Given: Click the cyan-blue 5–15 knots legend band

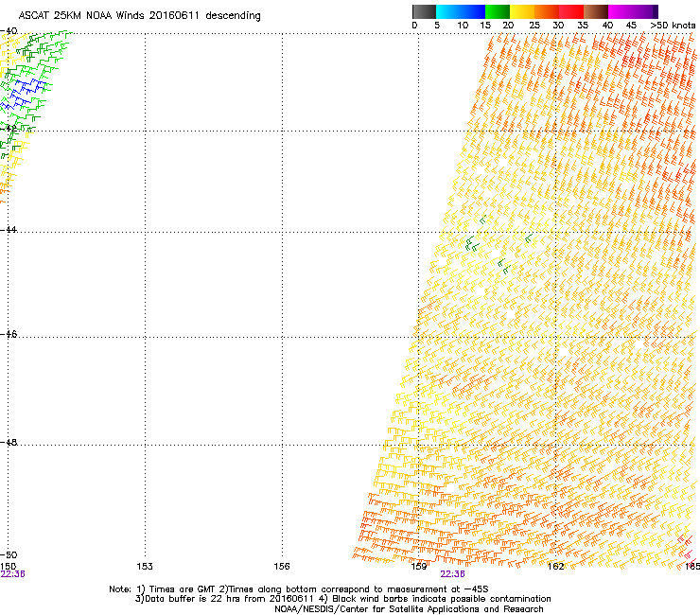Looking at the screenshot, I should pos(461,11).
